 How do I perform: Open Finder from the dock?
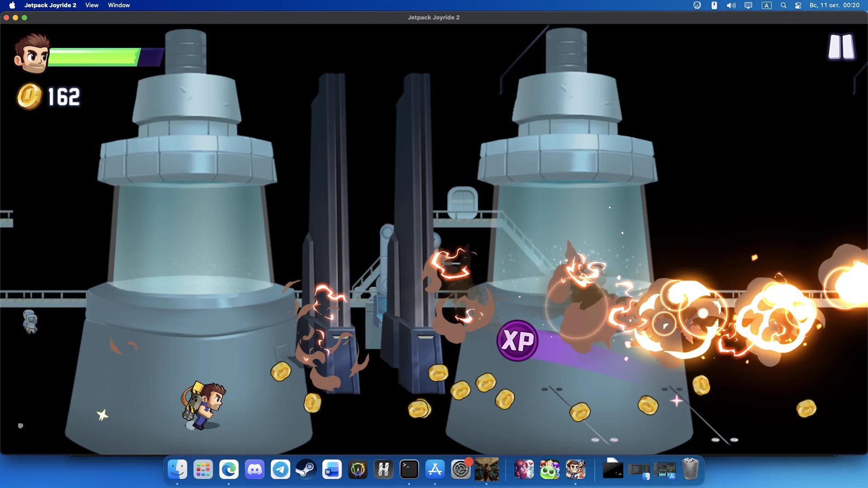tap(177, 469)
